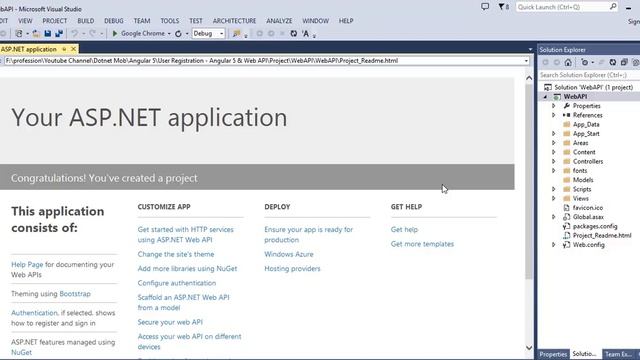The image size is (640, 360).
Task: Click the Bootstrap link
Action: 75,293
